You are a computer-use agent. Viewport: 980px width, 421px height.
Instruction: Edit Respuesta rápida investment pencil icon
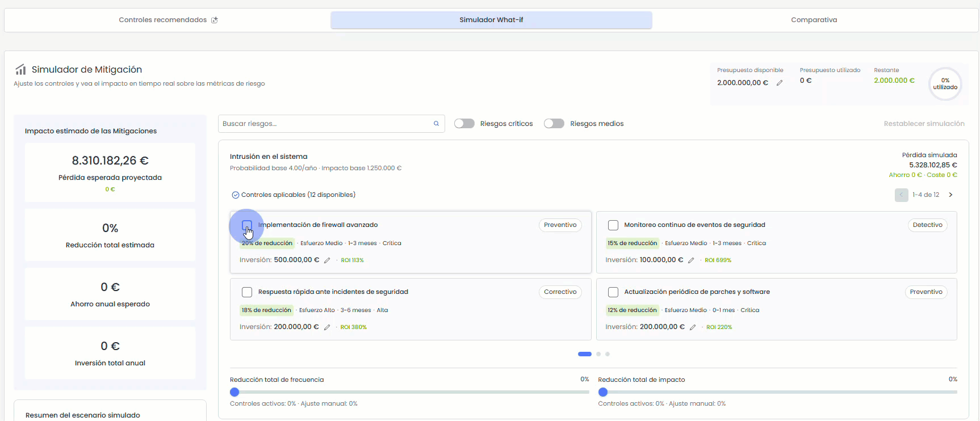[x=327, y=327]
